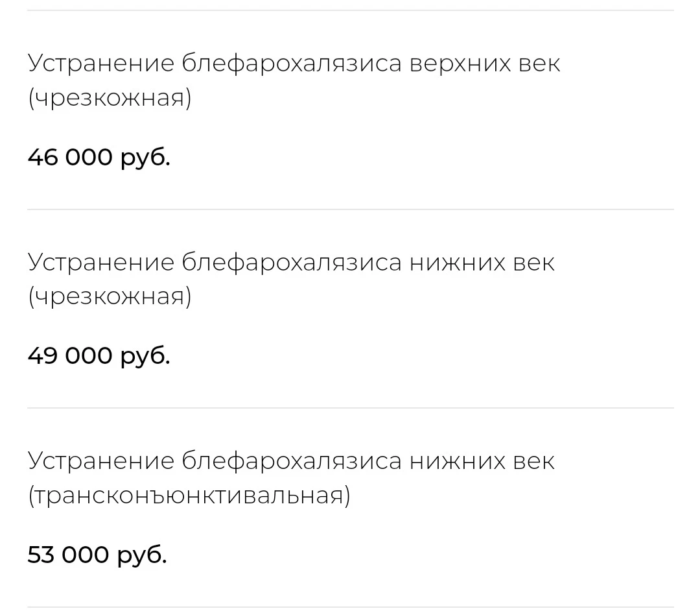Click "(чрезкожная)" under the верхних век title

point(110,99)
